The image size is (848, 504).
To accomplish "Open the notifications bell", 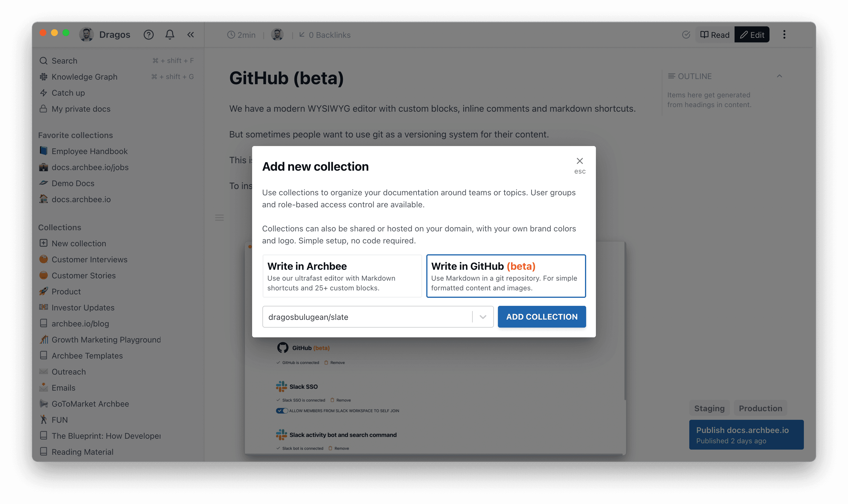I will click(x=170, y=35).
